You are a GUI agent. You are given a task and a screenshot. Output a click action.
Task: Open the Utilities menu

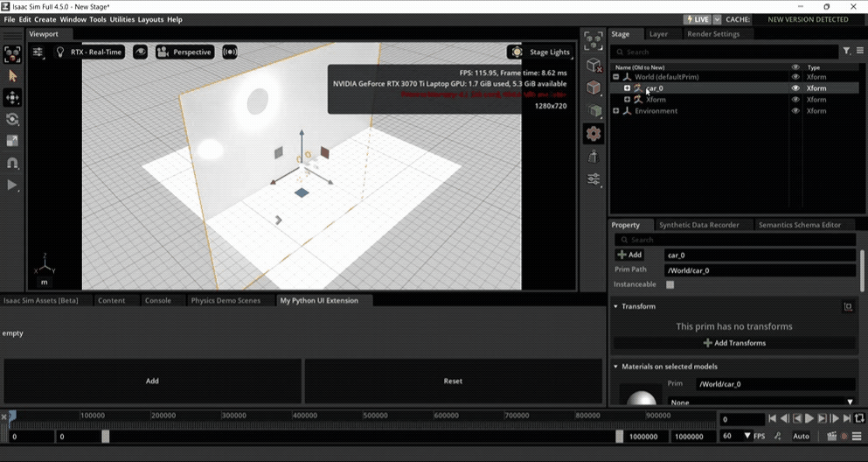(x=122, y=19)
